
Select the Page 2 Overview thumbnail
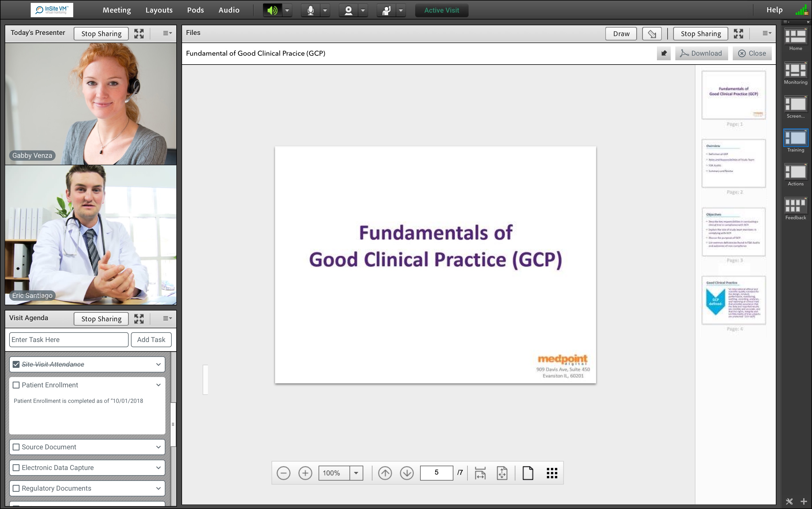pos(733,163)
